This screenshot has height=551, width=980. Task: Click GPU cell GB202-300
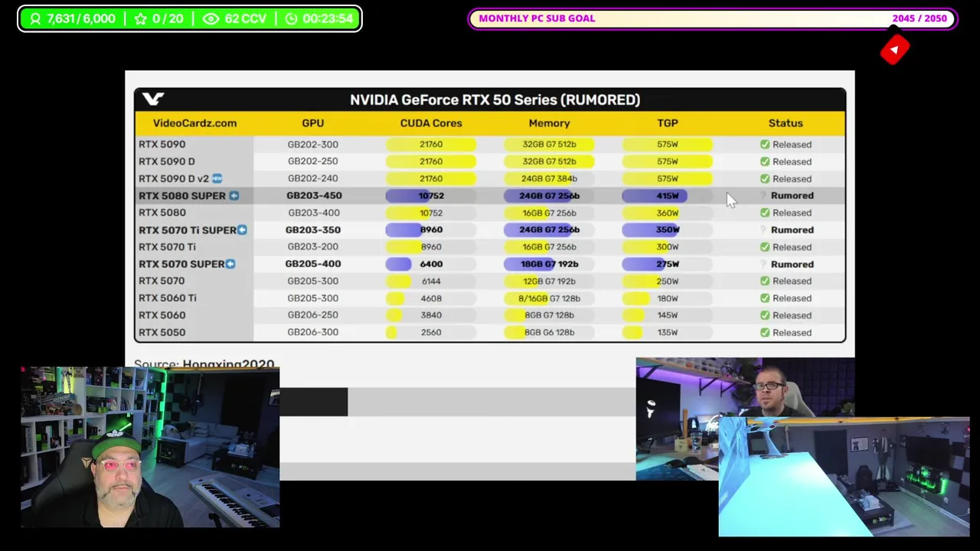point(312,144)
